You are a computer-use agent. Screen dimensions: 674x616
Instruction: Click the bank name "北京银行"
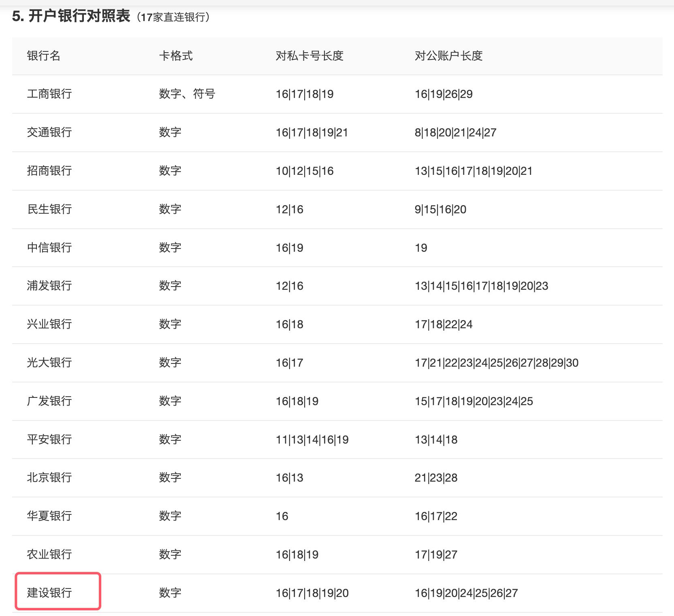49,478
